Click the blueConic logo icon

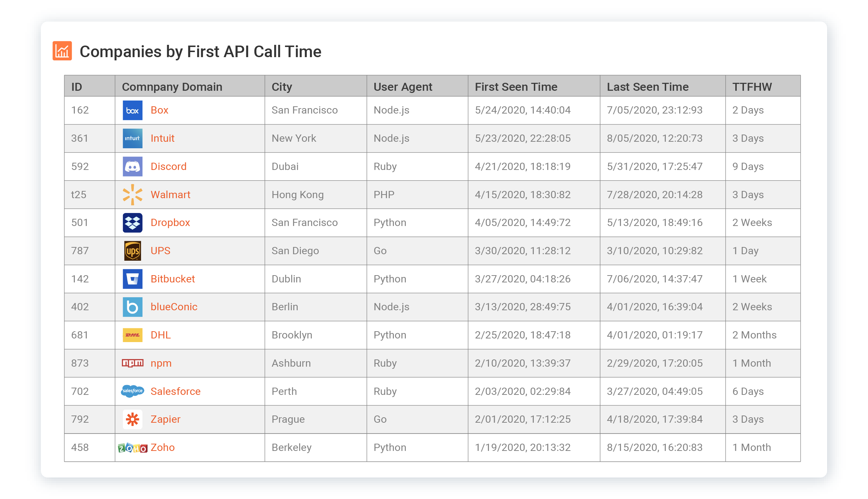(132, 307)
